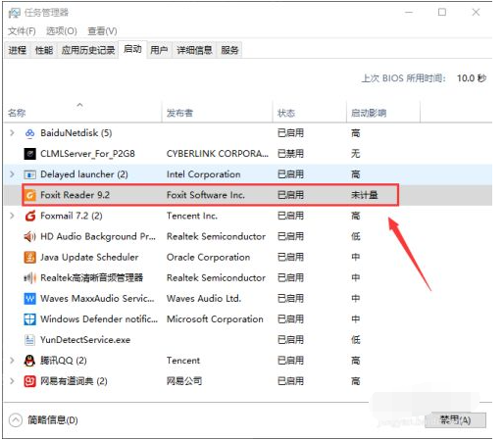Click the 网易有道词典 red icon

29,381
